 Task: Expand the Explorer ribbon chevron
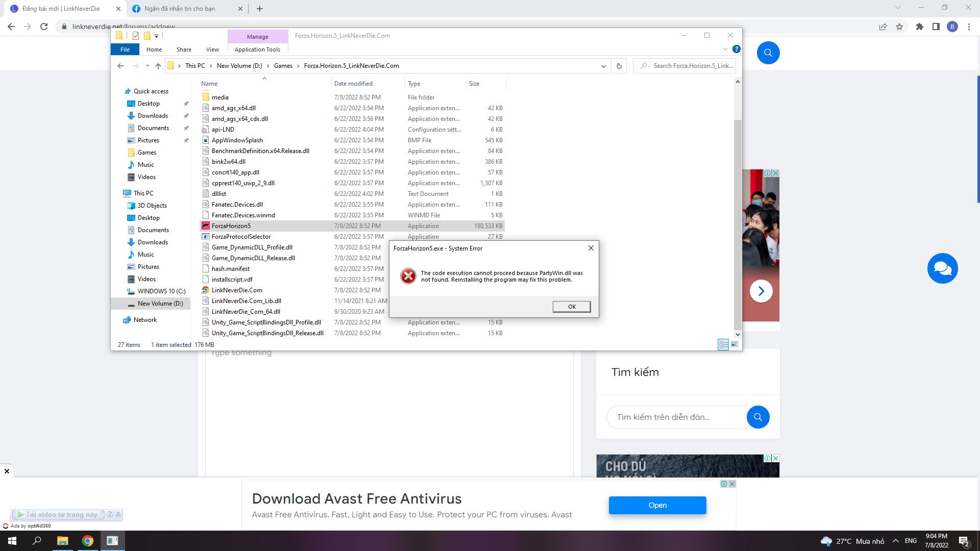coord(725,49)
